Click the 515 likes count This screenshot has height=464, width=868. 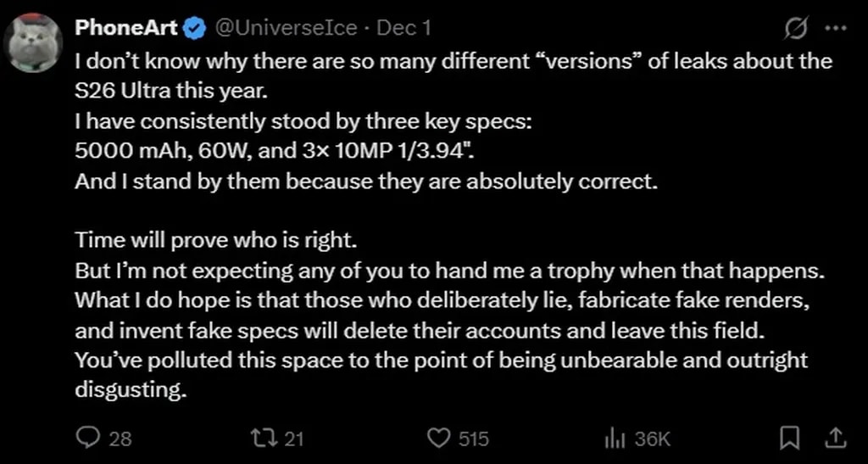tap(474, 439)
